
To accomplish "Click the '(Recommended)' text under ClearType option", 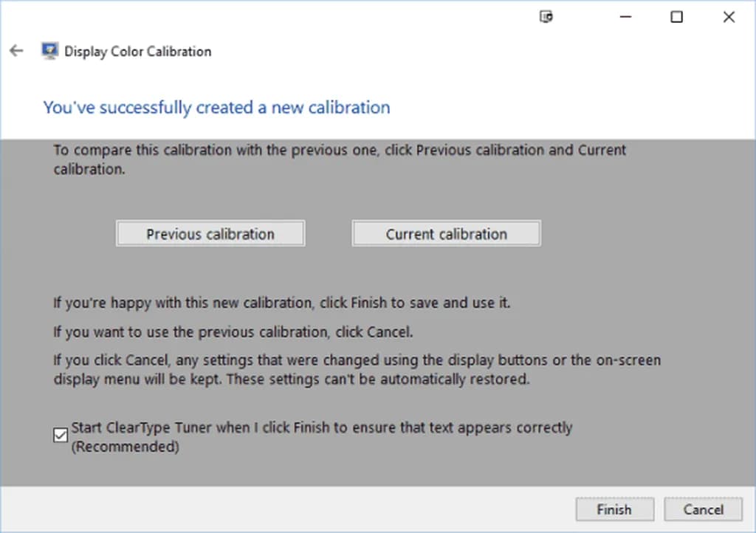I will (x=125, y=447).
